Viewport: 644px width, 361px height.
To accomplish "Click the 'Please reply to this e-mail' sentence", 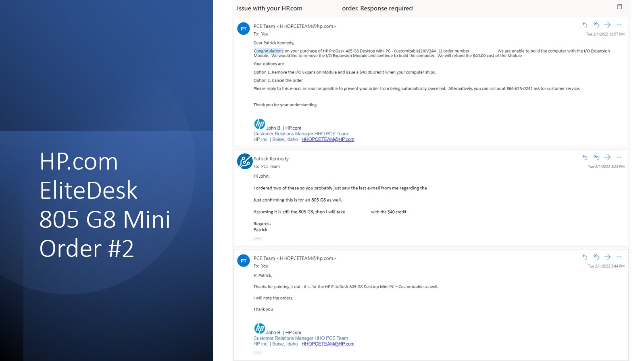I will (x=417, y=88).
